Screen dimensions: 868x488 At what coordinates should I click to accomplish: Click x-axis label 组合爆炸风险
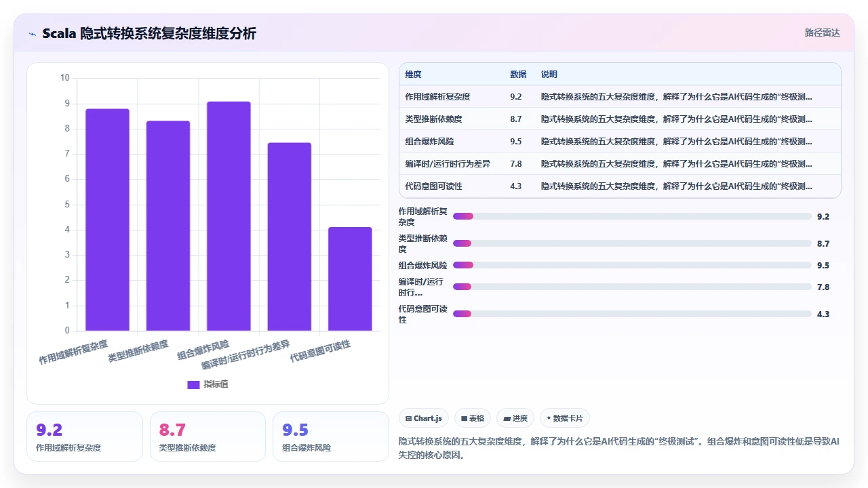(x=203, y=350)
